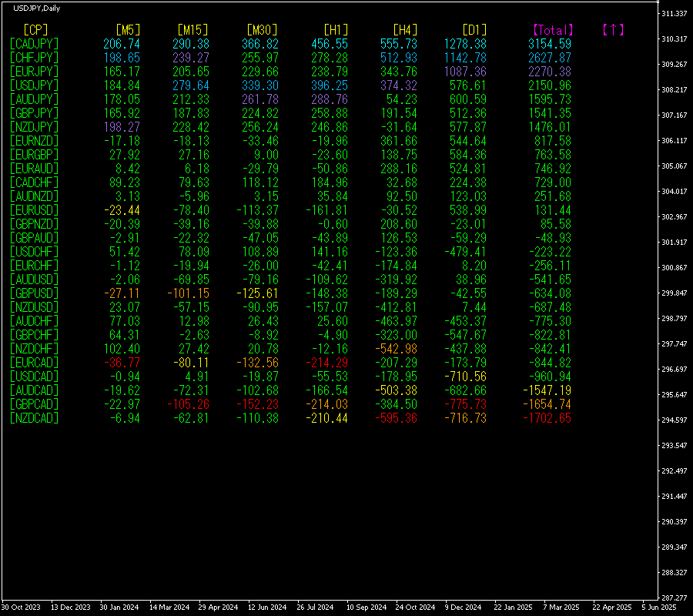693x616 pixels.
Task: Click the USDJPY,Daily chart title
Action: (x=37, y=8)
